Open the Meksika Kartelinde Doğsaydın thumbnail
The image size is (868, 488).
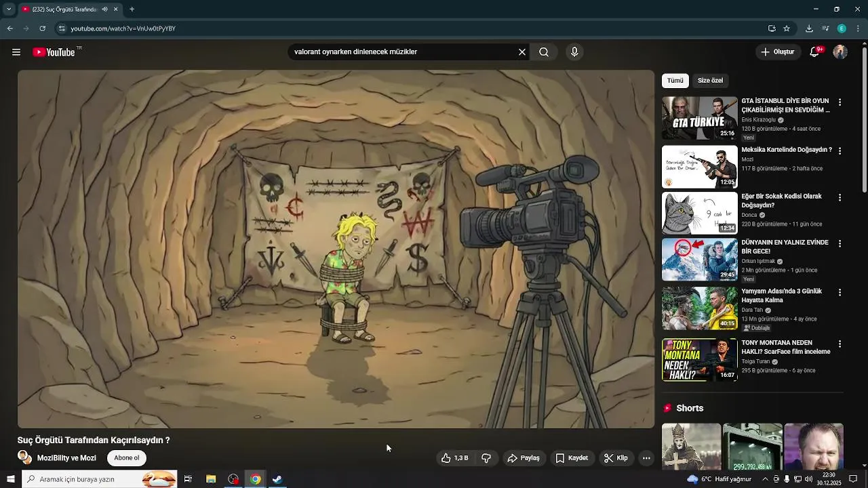click(x=700, y=167)
